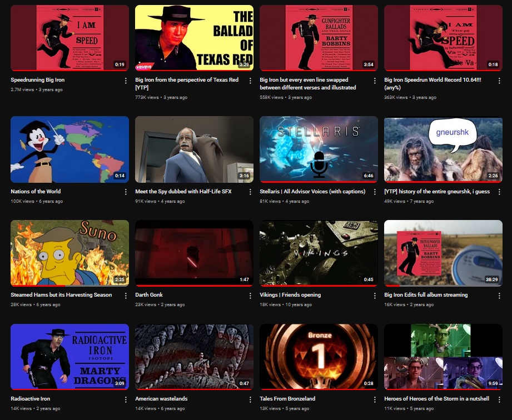Screen dimensions: 512x420
Task: Click the 11K views text
Action: (395, 408)
